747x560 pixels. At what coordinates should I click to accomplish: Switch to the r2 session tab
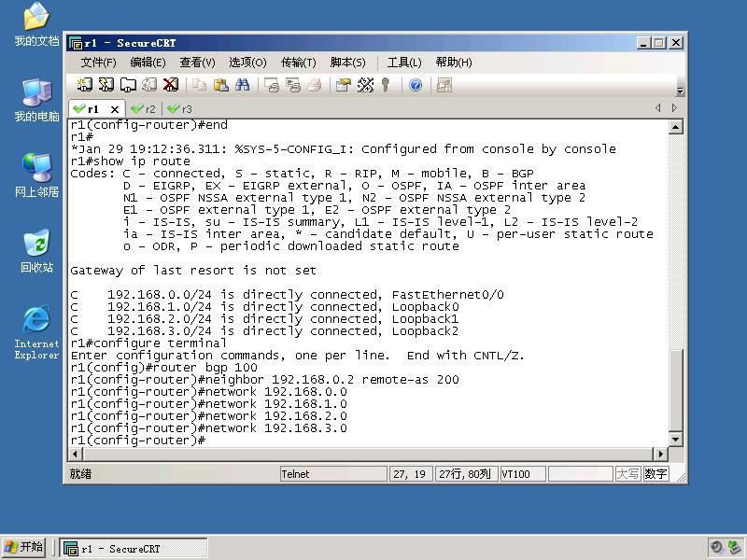(x=144, y=109)
